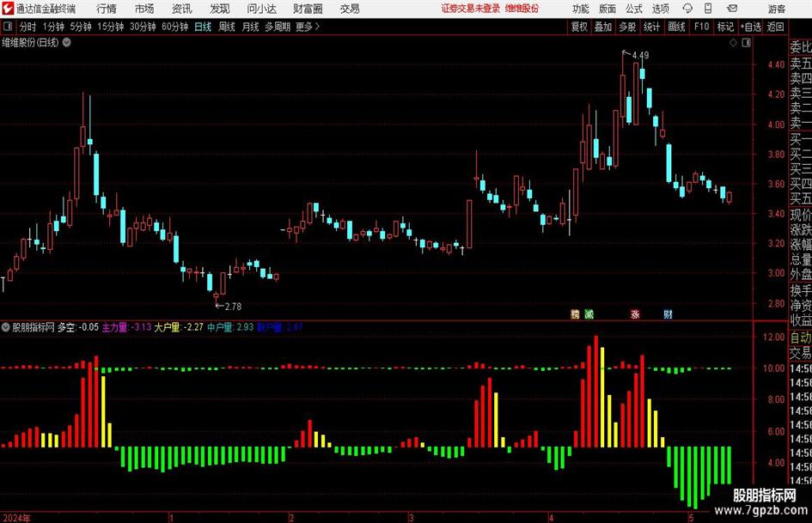Open the 版面 menu

(607, 9)
